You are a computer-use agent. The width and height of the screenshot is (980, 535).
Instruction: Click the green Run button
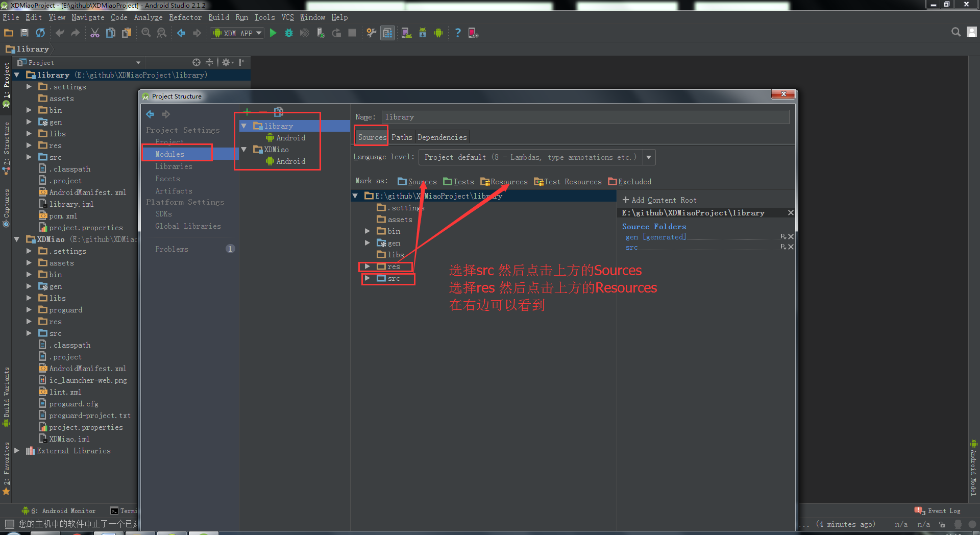click(x=273, y=33)
